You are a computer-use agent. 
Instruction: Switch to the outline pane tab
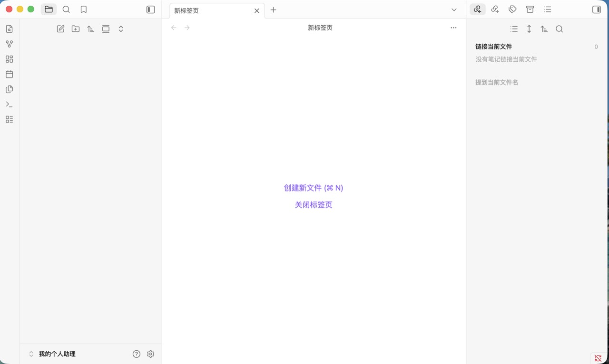click(x=548, y=10)
